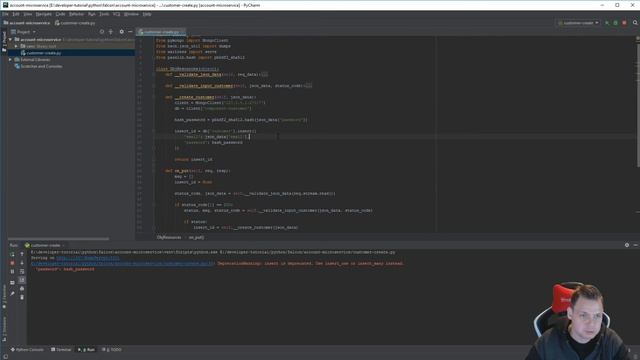Click the tool window toggle icon in status bar
The width and height of the screenshot is (640, 360).
coord(5,357)
